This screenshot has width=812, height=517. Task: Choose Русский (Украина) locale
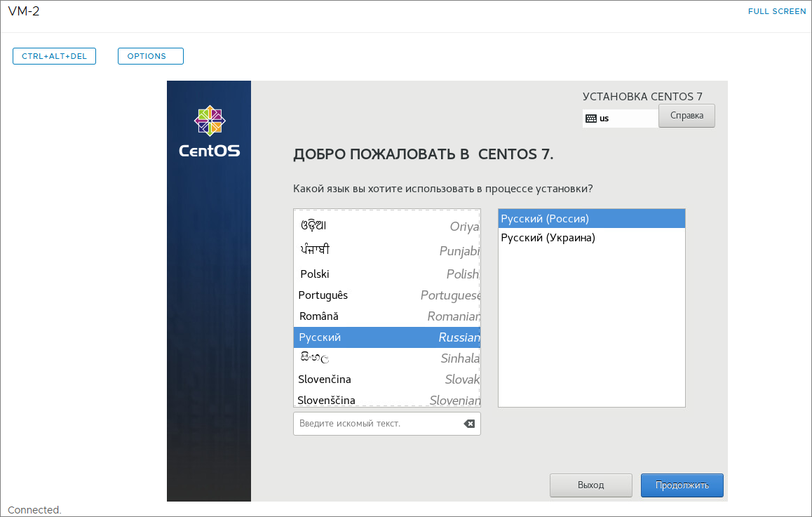click(591, 238)
